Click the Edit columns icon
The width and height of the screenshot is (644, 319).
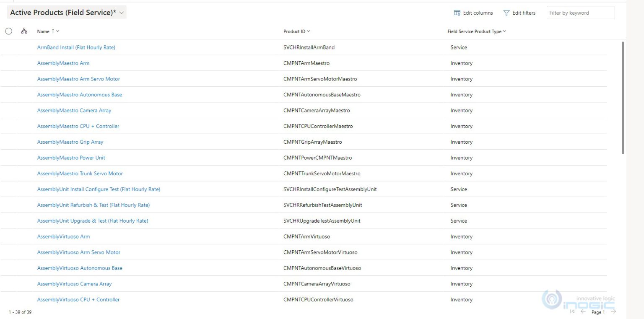[457, 13]
